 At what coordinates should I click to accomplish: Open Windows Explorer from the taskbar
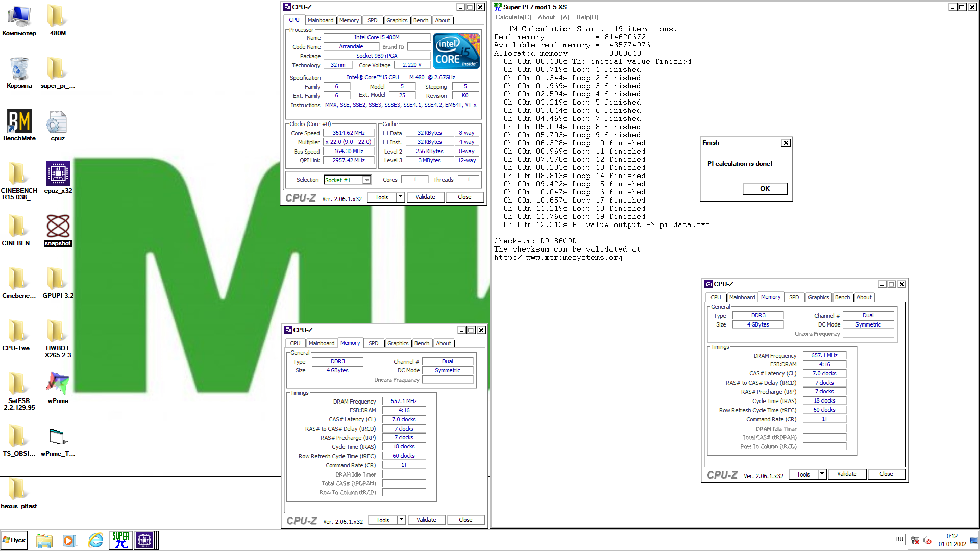44,540
